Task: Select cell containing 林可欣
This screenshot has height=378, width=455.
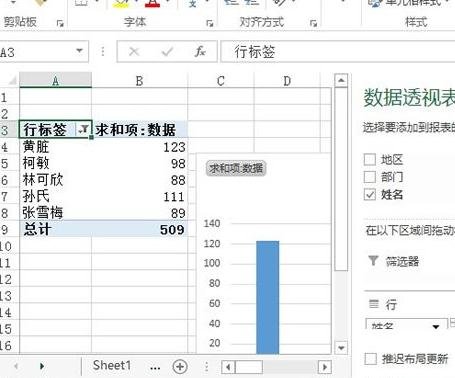Action: coord(55,180)
